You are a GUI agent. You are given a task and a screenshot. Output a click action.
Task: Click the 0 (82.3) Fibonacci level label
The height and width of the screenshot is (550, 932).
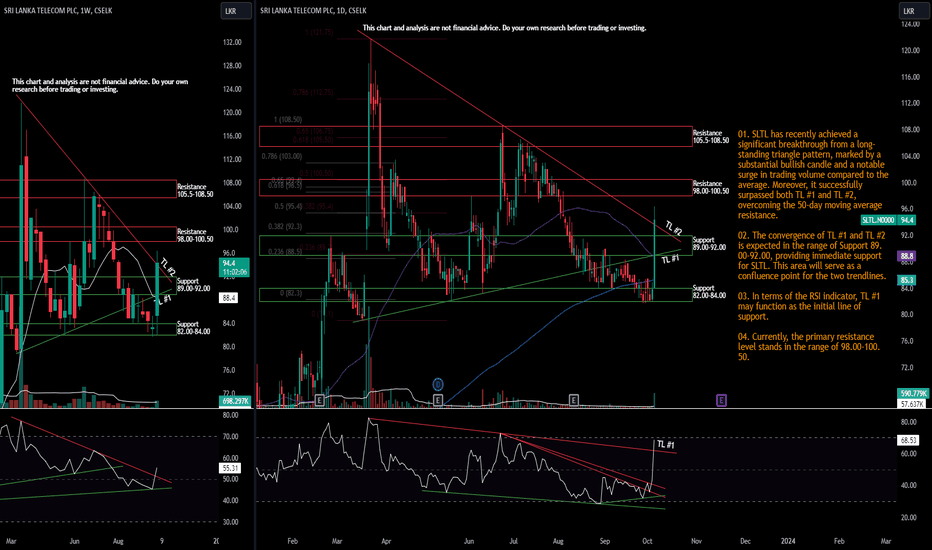tap(291, 293)
